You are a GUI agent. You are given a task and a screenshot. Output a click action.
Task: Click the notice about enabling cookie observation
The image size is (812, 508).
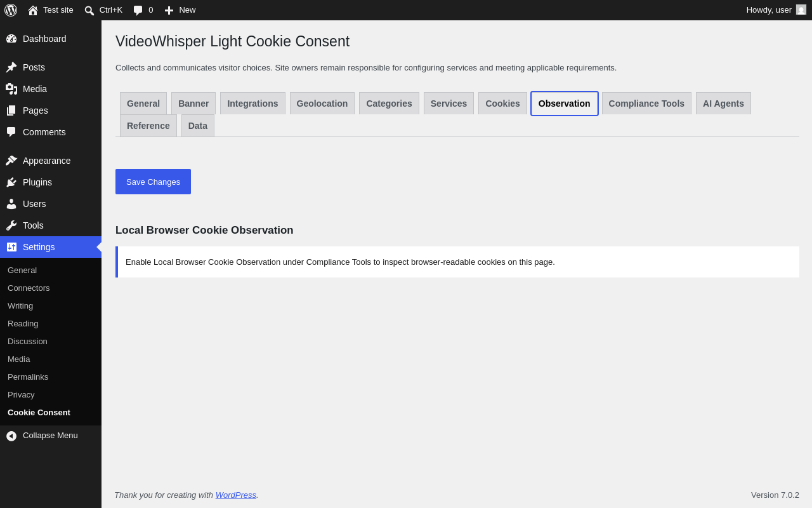pos(457,262)
